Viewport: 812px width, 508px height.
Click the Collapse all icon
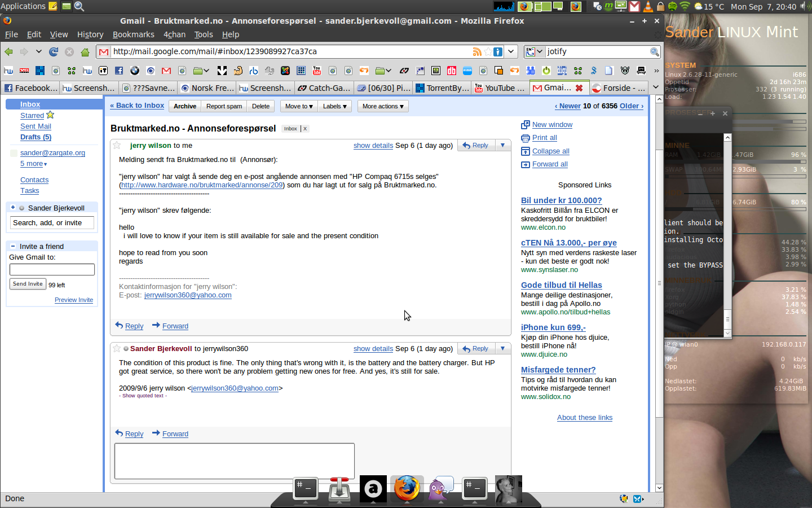[526, 151]
